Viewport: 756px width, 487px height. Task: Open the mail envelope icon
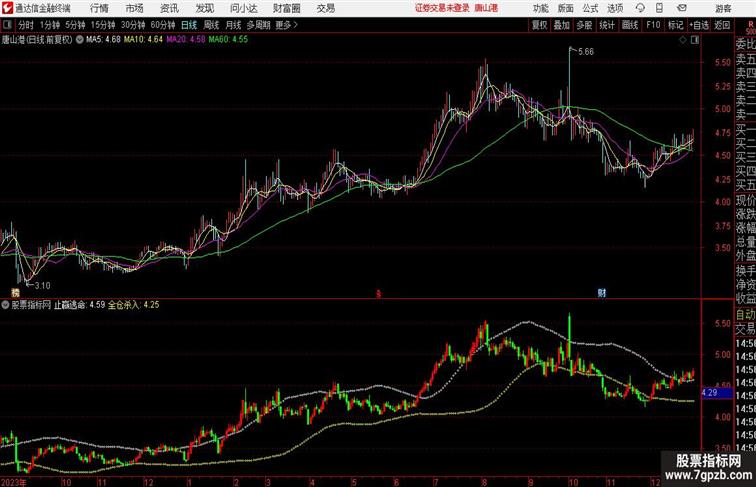[682, 8]
